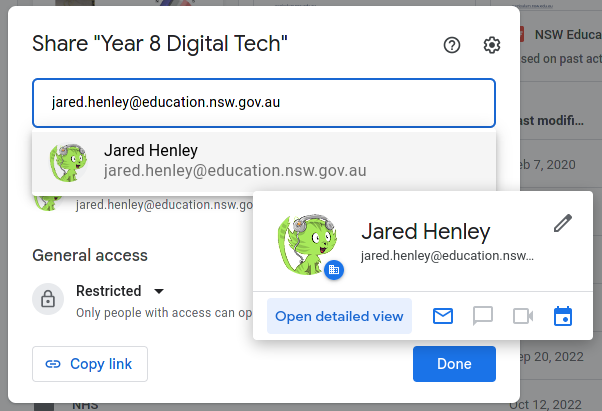602x411 pixels.
Task: Click the dropdown arrow beside Restricted
Action: click(159, 291)
